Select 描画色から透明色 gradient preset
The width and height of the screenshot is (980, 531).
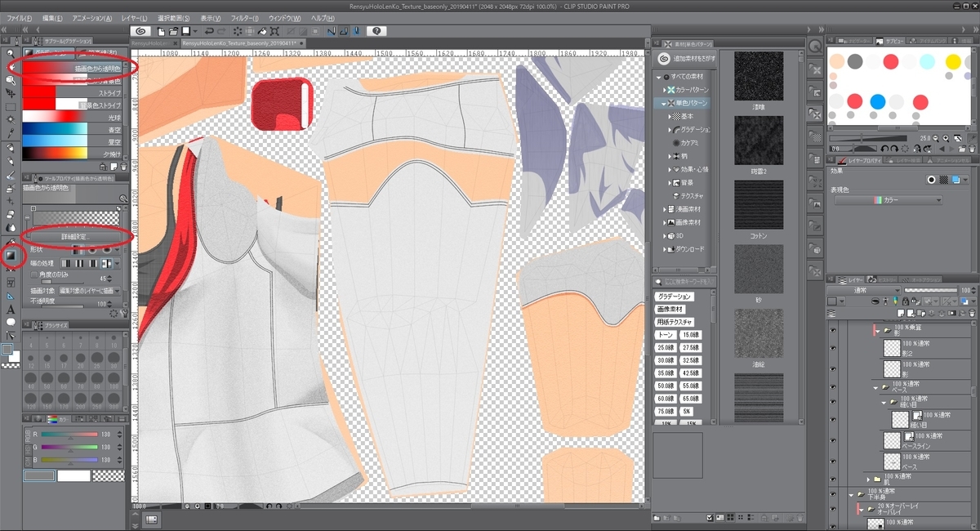(73, 69)
